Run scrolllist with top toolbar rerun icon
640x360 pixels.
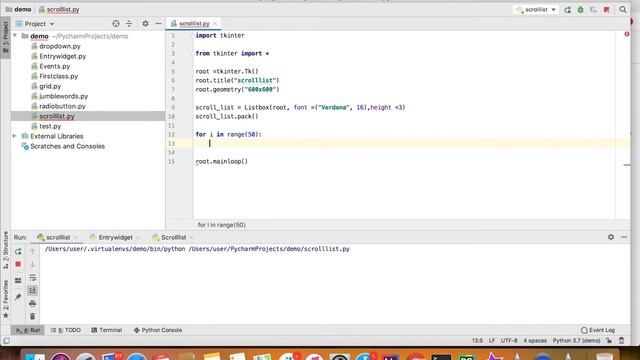(567, 9)
